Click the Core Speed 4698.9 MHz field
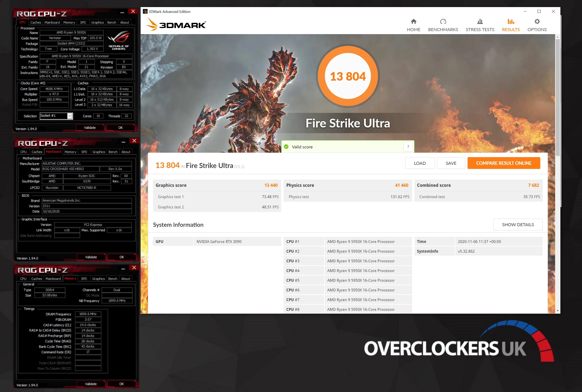Image resolution: width=582 pixels, height=392 pixels. tap(54, 89)
